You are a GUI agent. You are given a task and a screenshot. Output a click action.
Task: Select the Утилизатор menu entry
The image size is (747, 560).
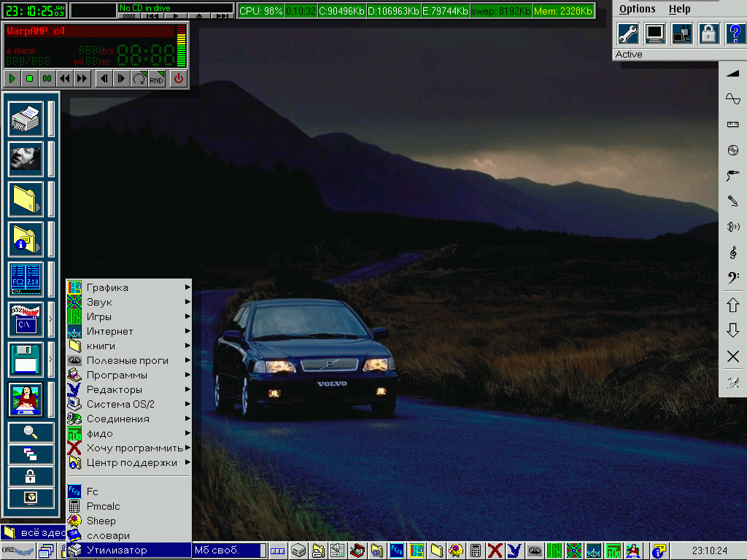128,550
